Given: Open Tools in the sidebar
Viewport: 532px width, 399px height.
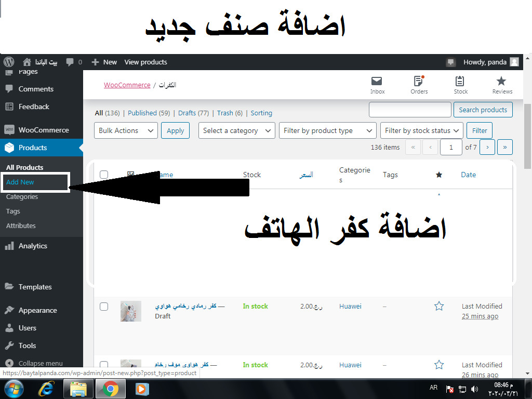Looking at the screenshot, I should pyautogui.click(x=27, y=345).
